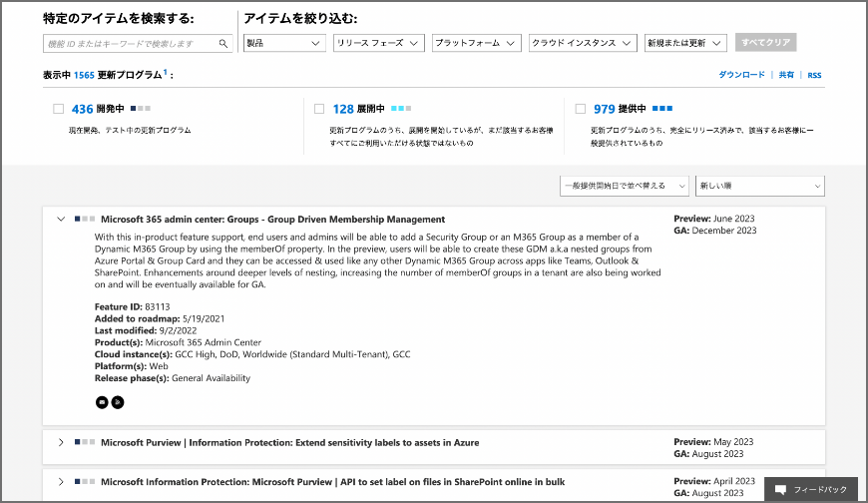Screen dimensions: 868x503
Task: Expand the API to set label on files item
Action: [x=61, y=482]
